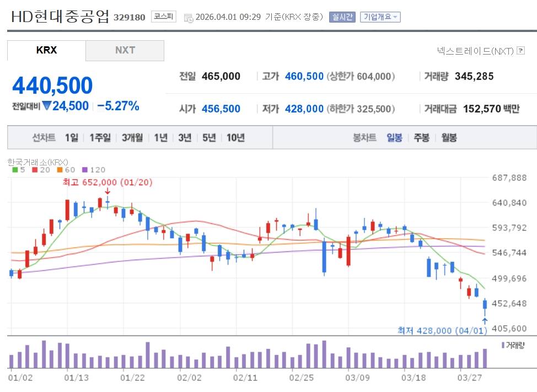Switch to the NXT tab

click(125, 50)
